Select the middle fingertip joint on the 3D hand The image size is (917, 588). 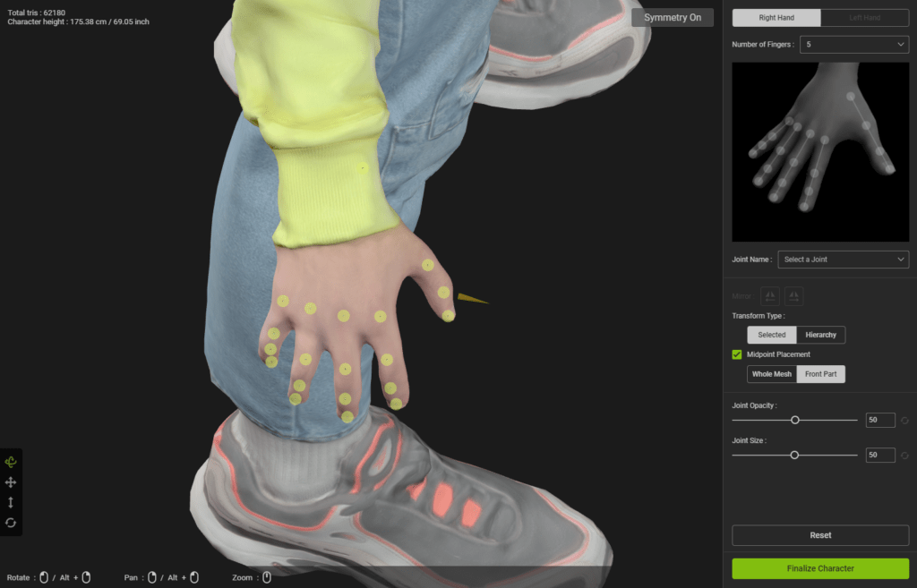click(x=347, y=417)
